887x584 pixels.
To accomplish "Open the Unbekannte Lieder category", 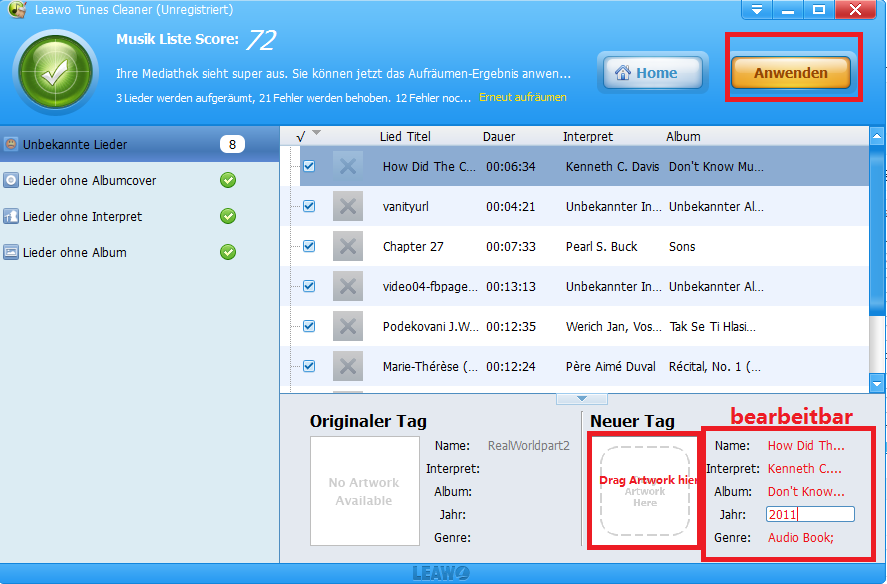I will point(139,144).
